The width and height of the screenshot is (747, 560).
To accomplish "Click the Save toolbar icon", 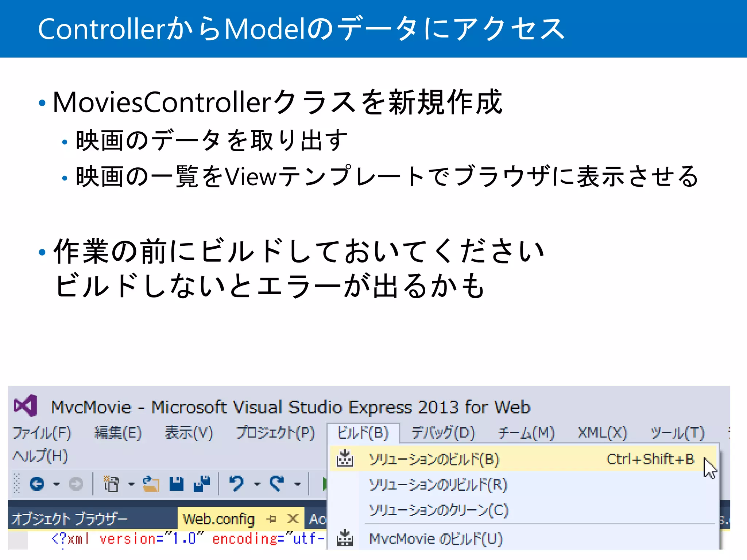I will (x=177, y=484).
